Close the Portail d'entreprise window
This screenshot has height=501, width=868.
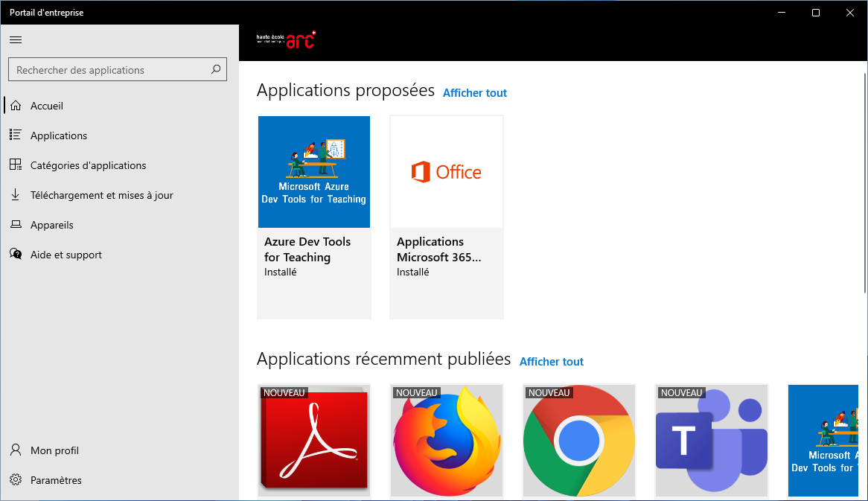(x=849, y=12)
